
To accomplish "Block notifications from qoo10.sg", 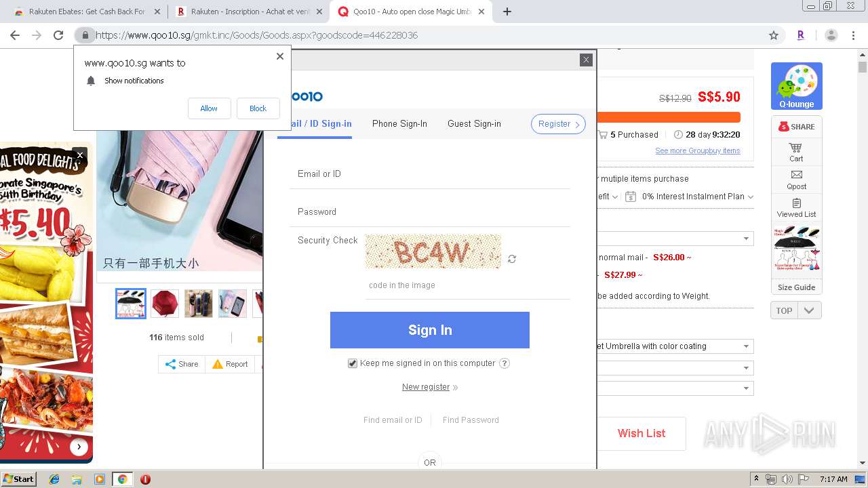I will [258, 108].
